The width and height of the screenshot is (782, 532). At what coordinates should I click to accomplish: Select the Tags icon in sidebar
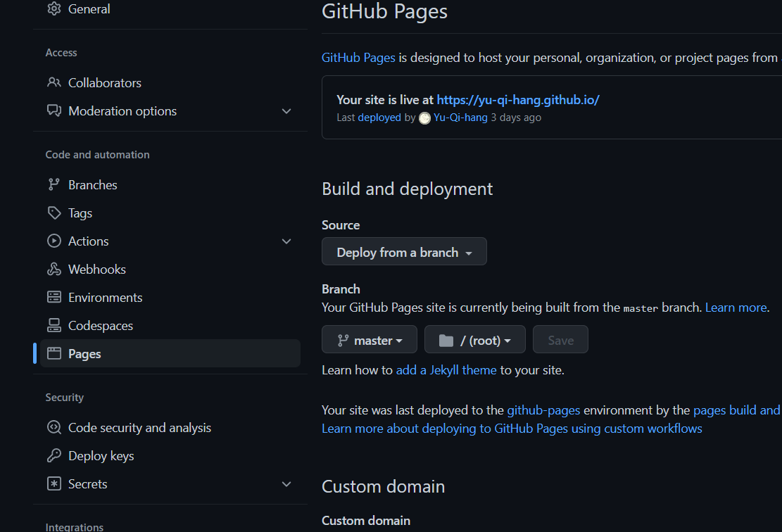[x=54, y=213]
